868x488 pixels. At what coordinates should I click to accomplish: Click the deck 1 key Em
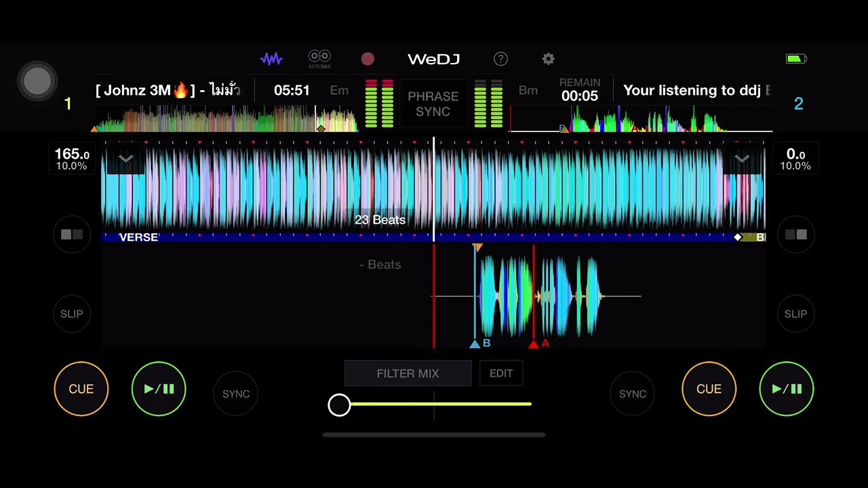(x=339, y=90)
